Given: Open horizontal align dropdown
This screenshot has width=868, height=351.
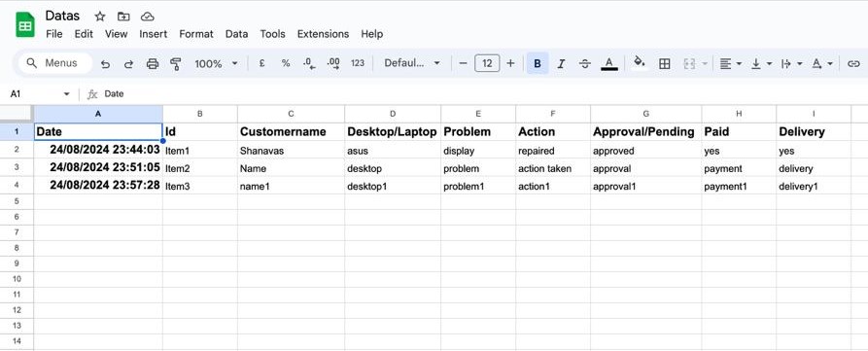Looking at the screenshot, I should point(730,63).
